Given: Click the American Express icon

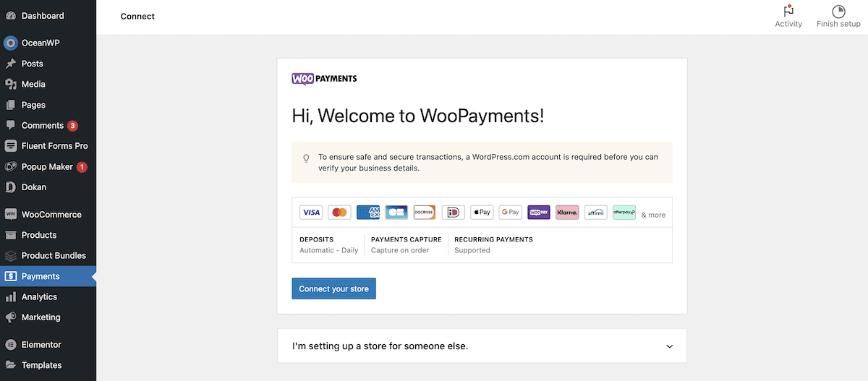Looking at the screenshot, I should 368,213.
